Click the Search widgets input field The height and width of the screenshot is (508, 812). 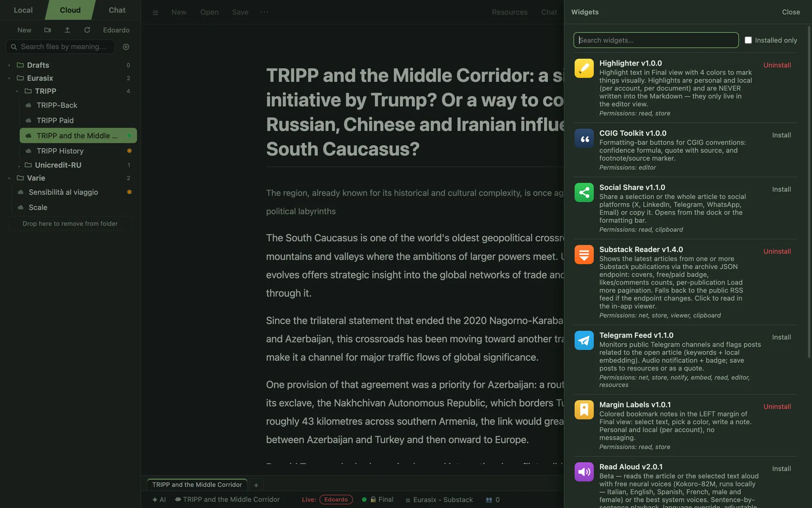coord(656,40)
